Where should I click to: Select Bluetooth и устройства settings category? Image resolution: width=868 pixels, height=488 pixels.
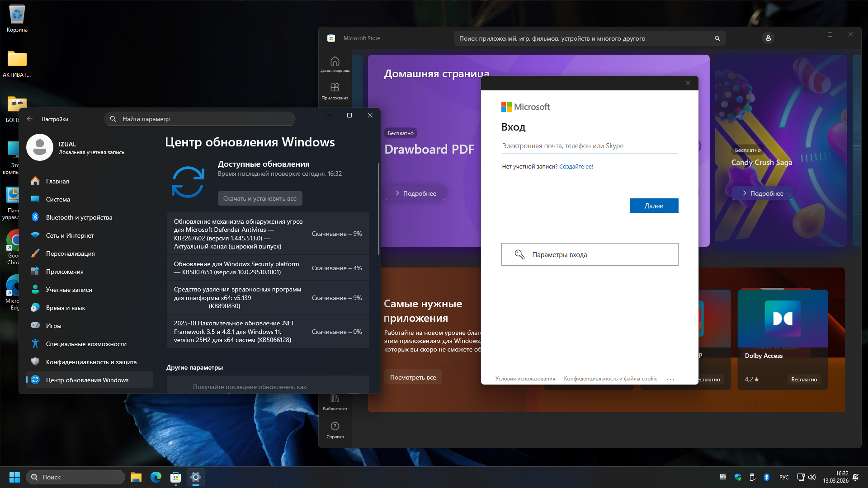pos(79,217)
